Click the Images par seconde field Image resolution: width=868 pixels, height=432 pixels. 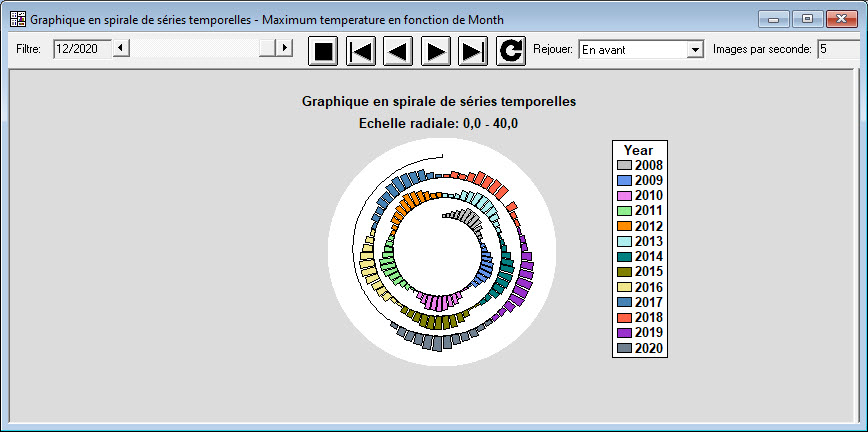point(840,49)
